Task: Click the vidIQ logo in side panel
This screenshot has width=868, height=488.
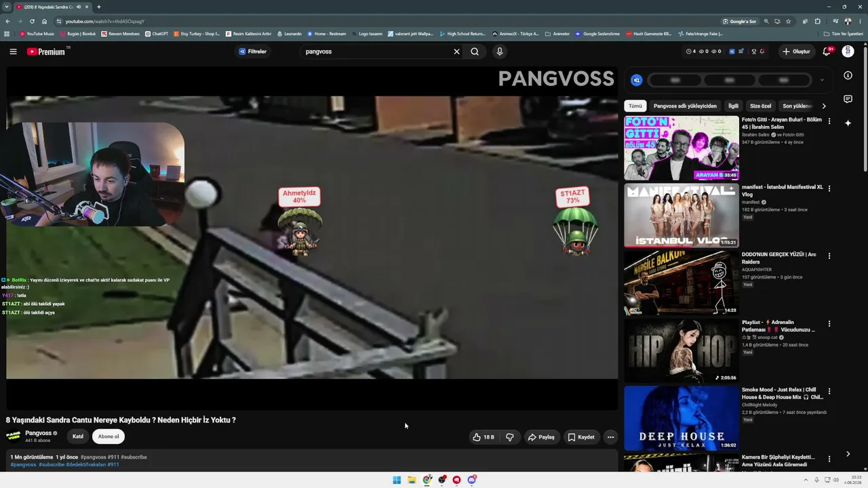Action: pyautogui.click(x=636, y=80)
